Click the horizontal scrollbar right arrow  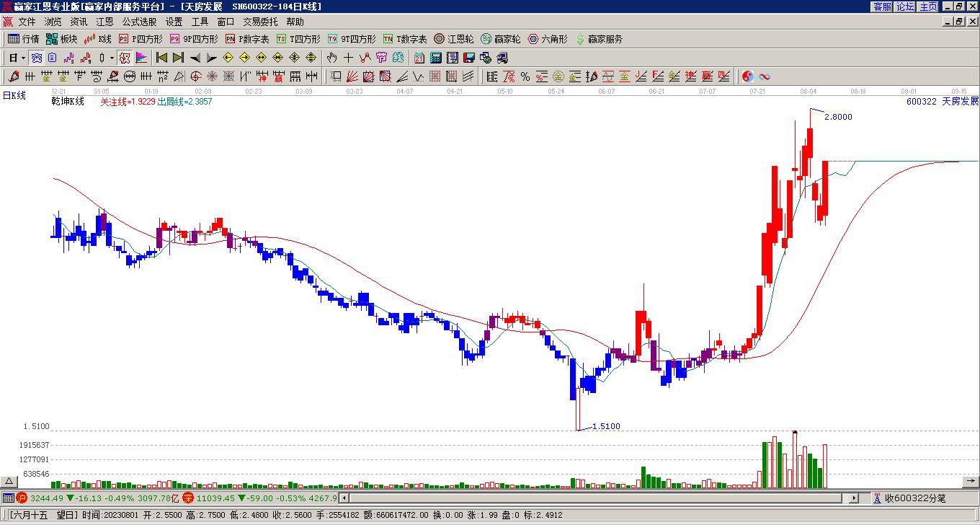tap(854, 498)
